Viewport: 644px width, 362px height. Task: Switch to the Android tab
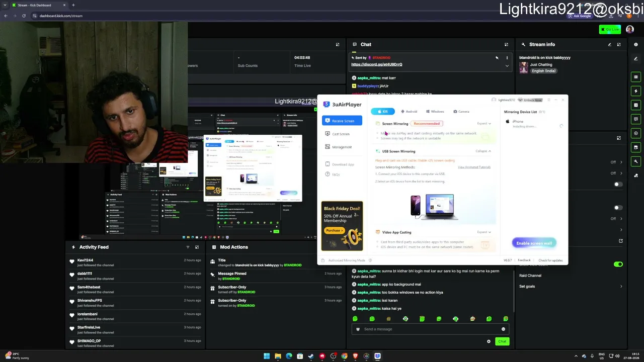pyautogui.click(x=409, y=112)
